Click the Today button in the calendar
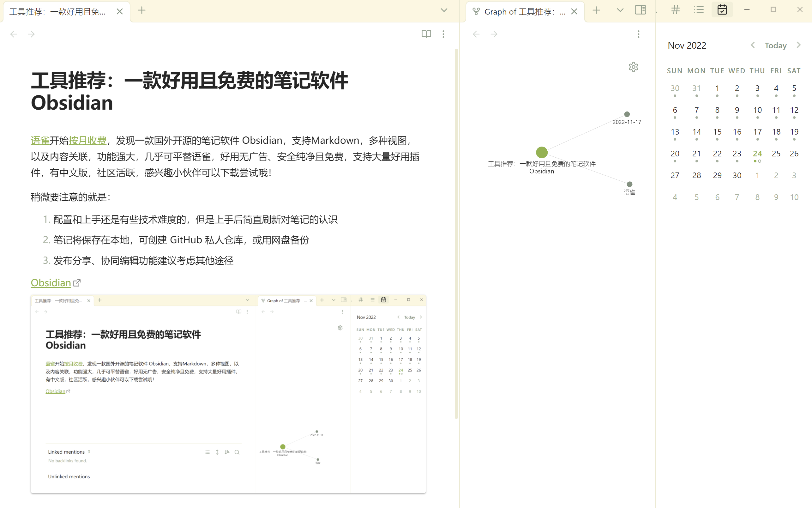812x508 pixels. pos(775,45)
